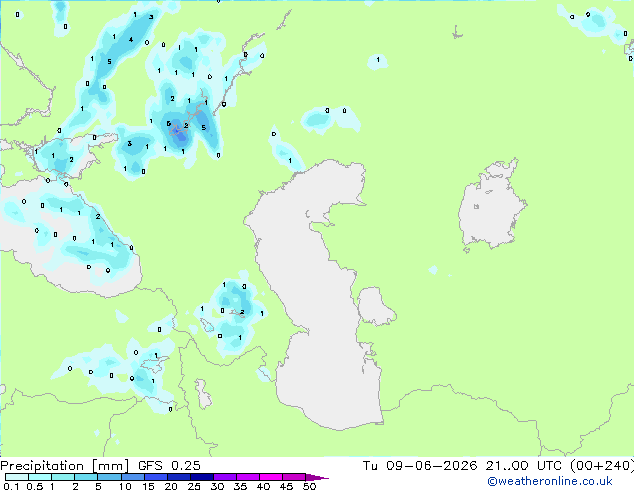
Task: Select the 2–5 mm legend color swatch
Action: click(x=86, y=477)
